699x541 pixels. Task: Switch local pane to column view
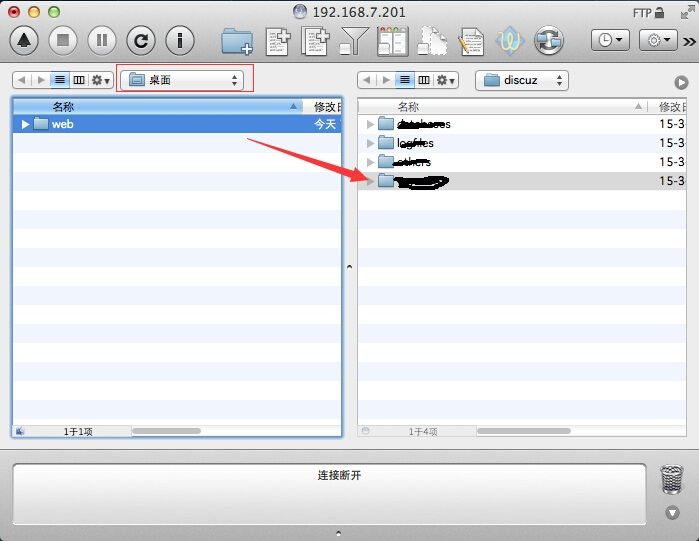[79, 80]
